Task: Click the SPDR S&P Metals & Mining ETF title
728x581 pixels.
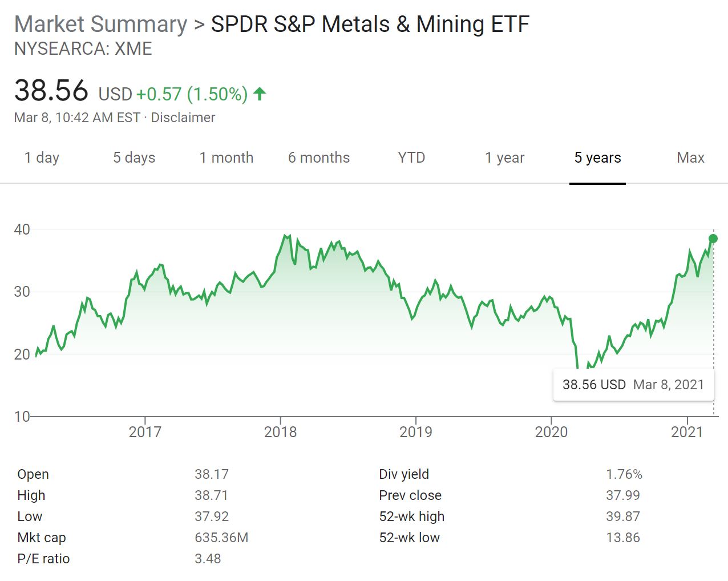Action: (369, 24)
